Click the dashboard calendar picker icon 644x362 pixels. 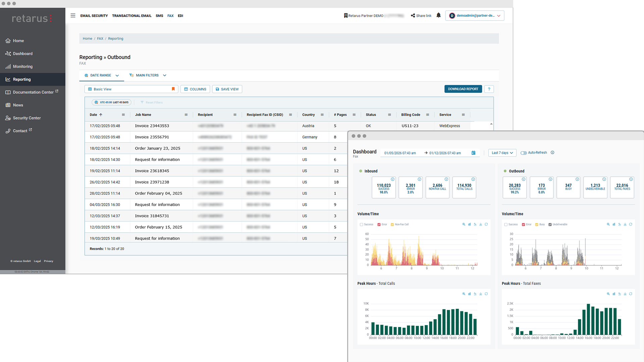[x=473, y=153]
